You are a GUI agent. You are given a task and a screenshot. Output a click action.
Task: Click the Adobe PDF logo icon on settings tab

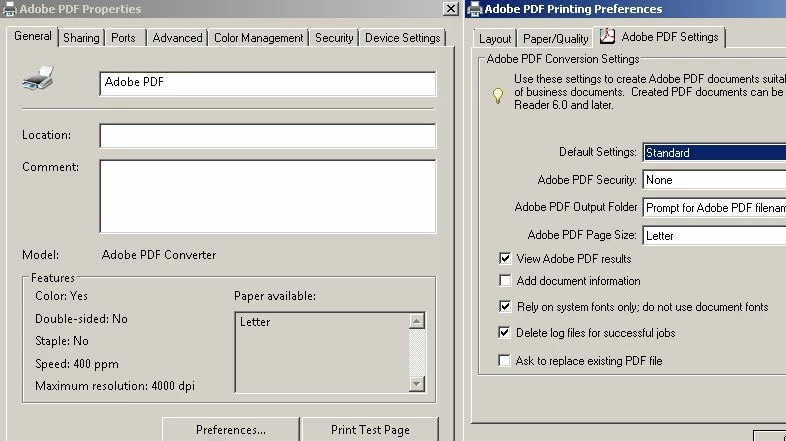[607, 36]
